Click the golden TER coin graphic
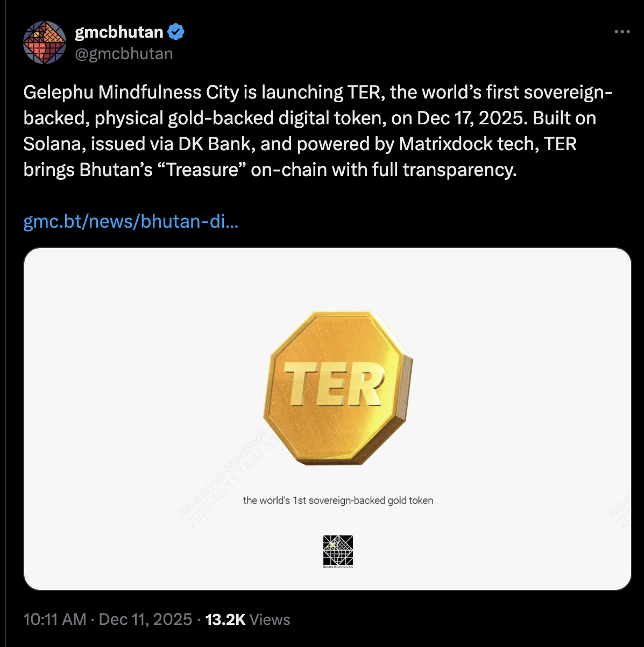Image resolution: width=644 pixels, height=647 pixels. (335, 388)
